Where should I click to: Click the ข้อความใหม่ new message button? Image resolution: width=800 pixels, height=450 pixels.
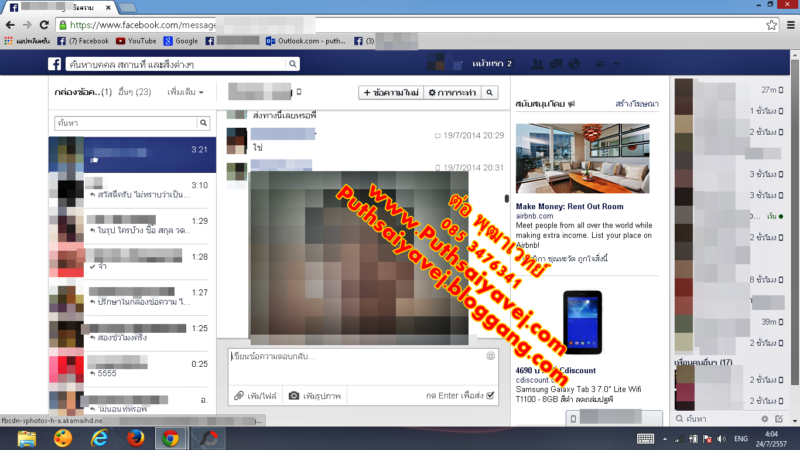tap(391, 92)
